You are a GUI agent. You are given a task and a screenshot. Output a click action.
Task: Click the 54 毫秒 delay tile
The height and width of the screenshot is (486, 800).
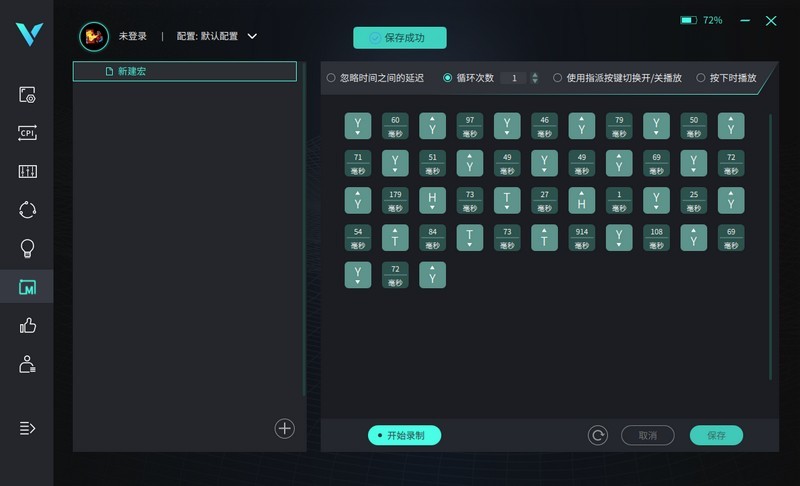[x=358, y=238]
